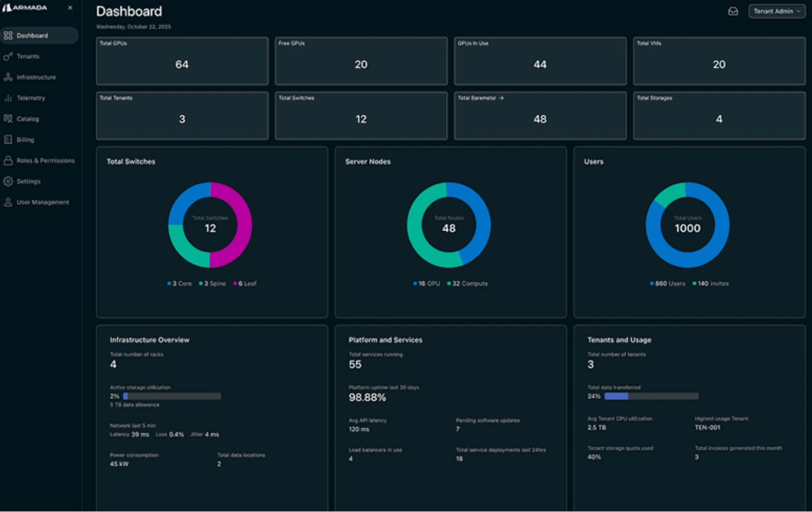Image resolution: width=812 pixels, height=512 pixels.
Task: Click the User Management person icon
Action: 8,202
